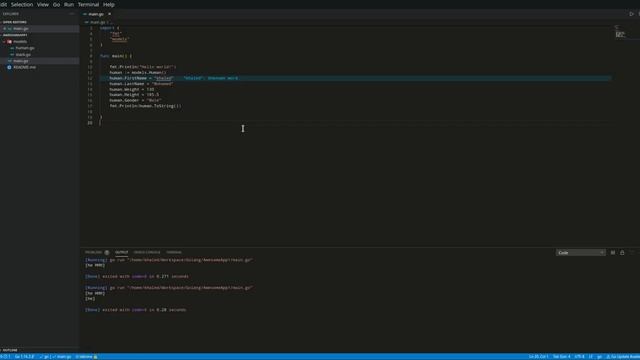Screen dimensions: 640x360
Task: Click the first go run output line
Action: click(x=169, y=260)
